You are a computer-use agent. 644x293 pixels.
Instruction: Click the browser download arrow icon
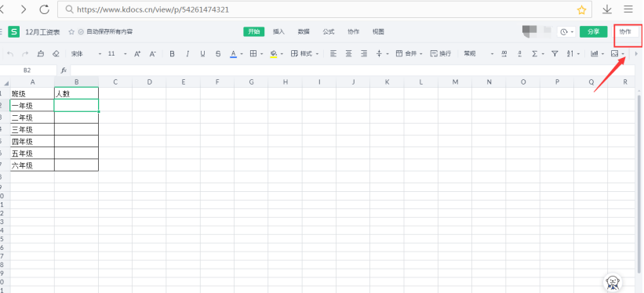click(607, 9)
